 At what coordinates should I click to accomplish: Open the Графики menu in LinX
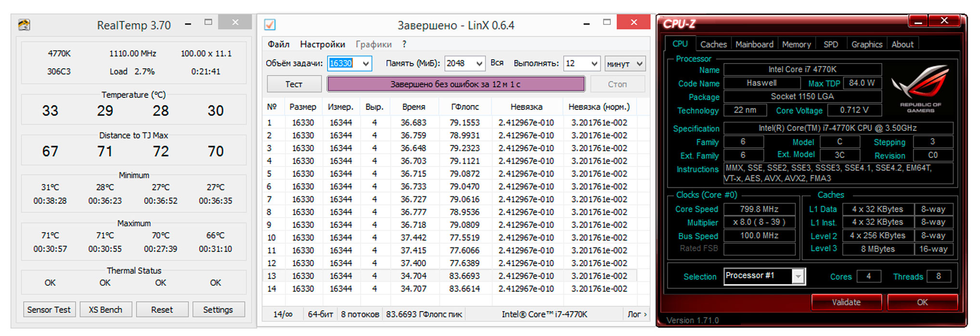tap(374, 44)
